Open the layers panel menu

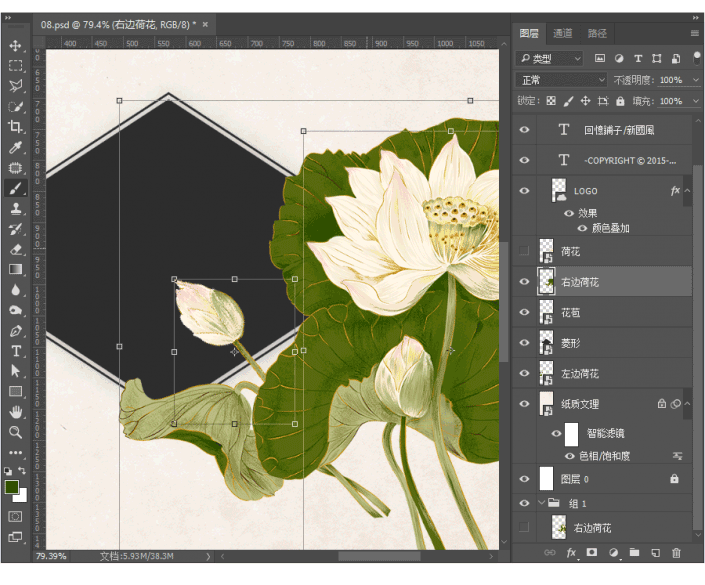point(695,33)
